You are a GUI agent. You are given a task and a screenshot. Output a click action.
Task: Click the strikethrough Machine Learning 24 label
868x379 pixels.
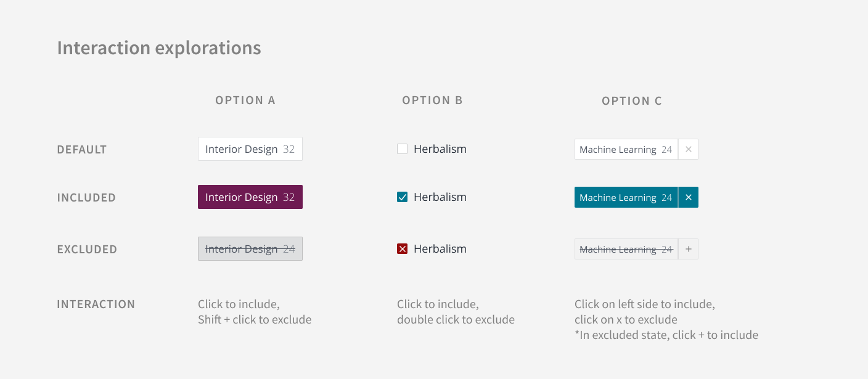(x=626, y=249)
